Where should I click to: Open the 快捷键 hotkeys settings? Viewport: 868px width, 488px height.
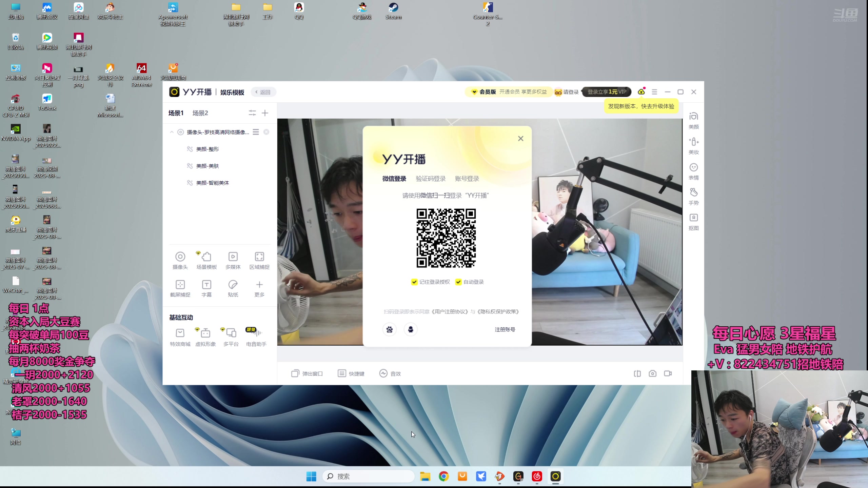tap(351, 373)
